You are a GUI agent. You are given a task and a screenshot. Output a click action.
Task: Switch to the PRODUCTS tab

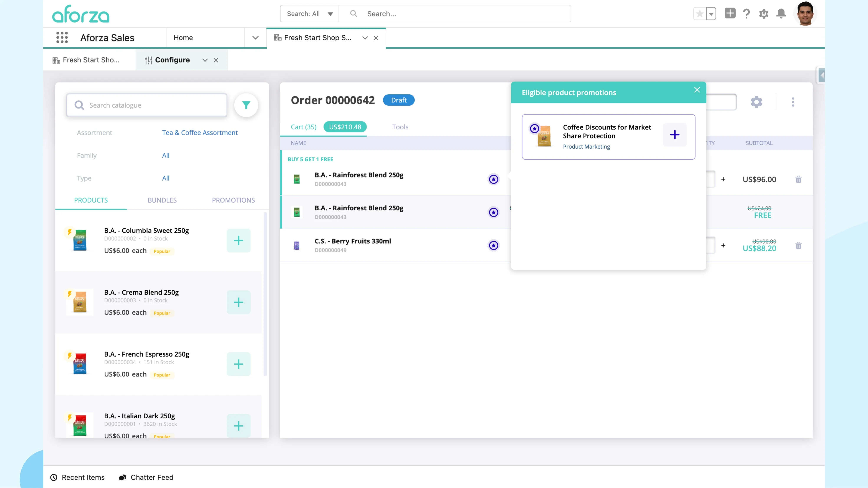point(91,200)
